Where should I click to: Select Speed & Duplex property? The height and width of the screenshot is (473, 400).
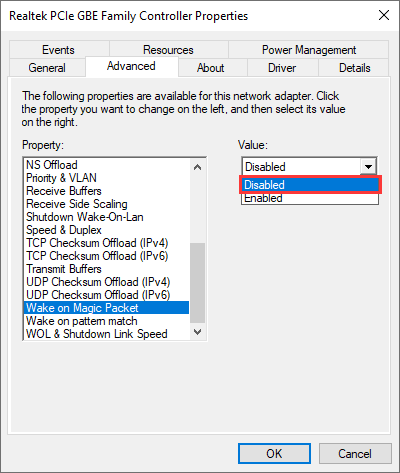point(64,230)
